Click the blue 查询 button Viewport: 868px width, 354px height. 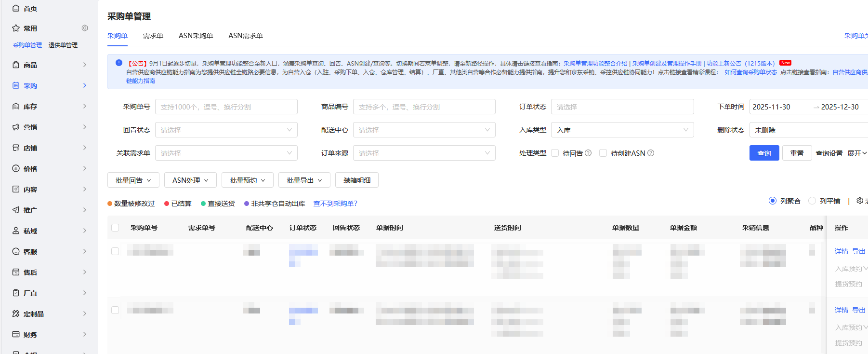pos(764,153)
